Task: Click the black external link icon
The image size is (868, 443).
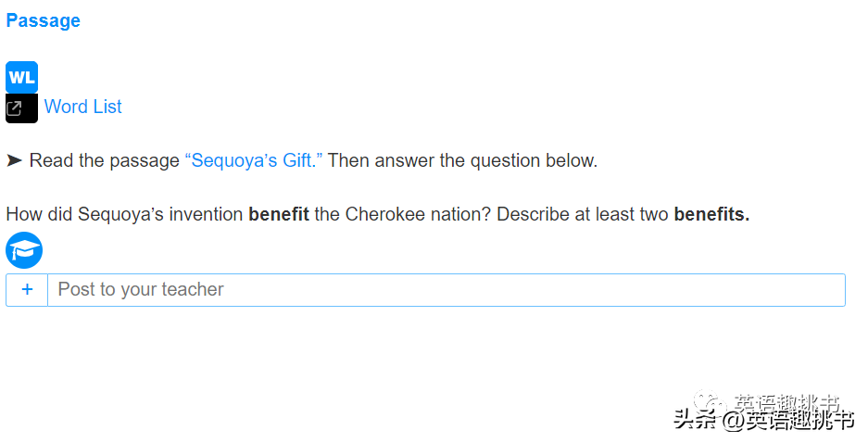Action: pyautogui.click(x=21, y=108)
